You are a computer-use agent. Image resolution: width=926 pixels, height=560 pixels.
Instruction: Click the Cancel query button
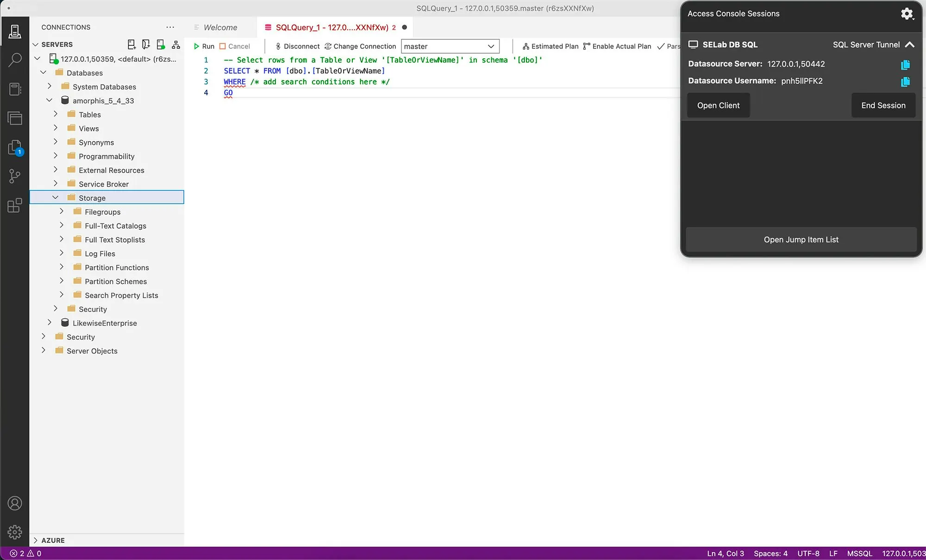coord(235,46)
